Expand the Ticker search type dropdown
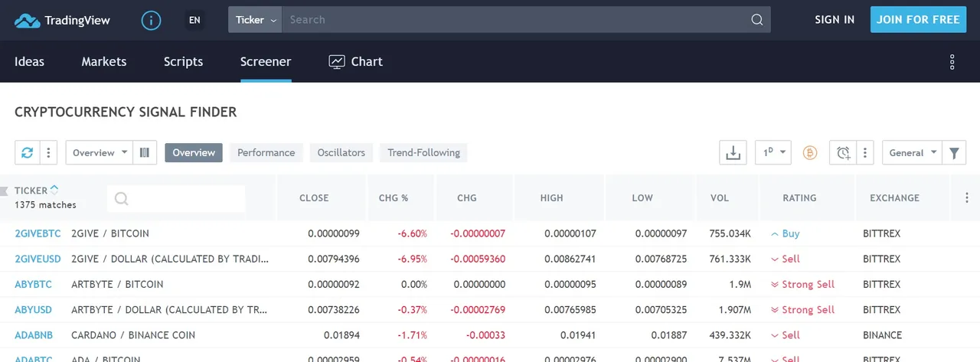Image resolution: width=980 pixels, height=362 pixels. pyautogui.click(x=255, y=20)
